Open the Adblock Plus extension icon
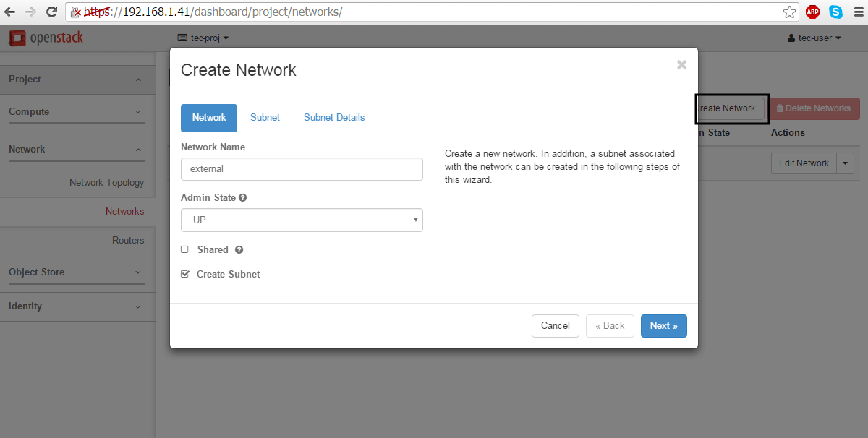The image size is (868, 438). click(812, 12)
